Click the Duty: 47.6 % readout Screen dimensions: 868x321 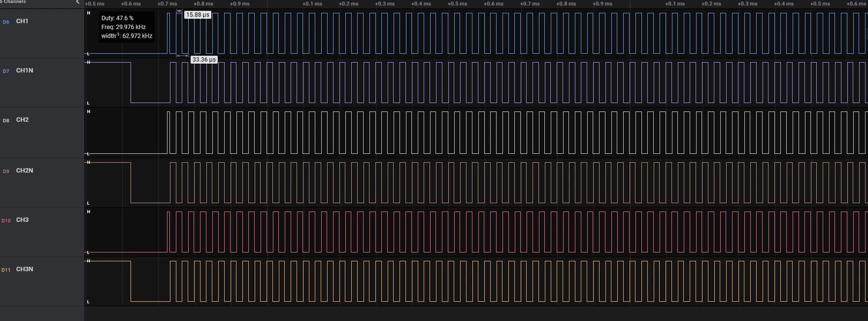117,18
